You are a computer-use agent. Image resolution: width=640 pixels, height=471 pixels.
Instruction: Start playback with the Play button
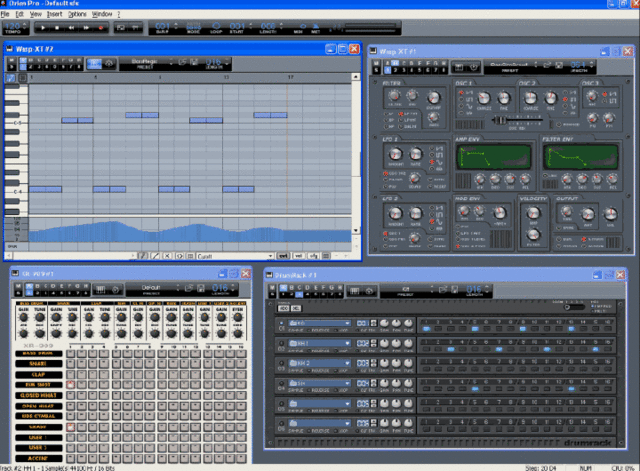click(42, 28)
